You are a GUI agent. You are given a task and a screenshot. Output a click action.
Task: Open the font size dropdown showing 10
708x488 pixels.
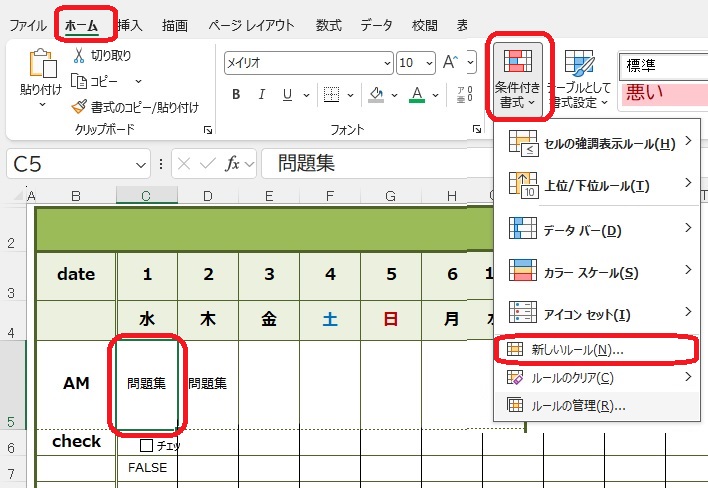(429, 62)
